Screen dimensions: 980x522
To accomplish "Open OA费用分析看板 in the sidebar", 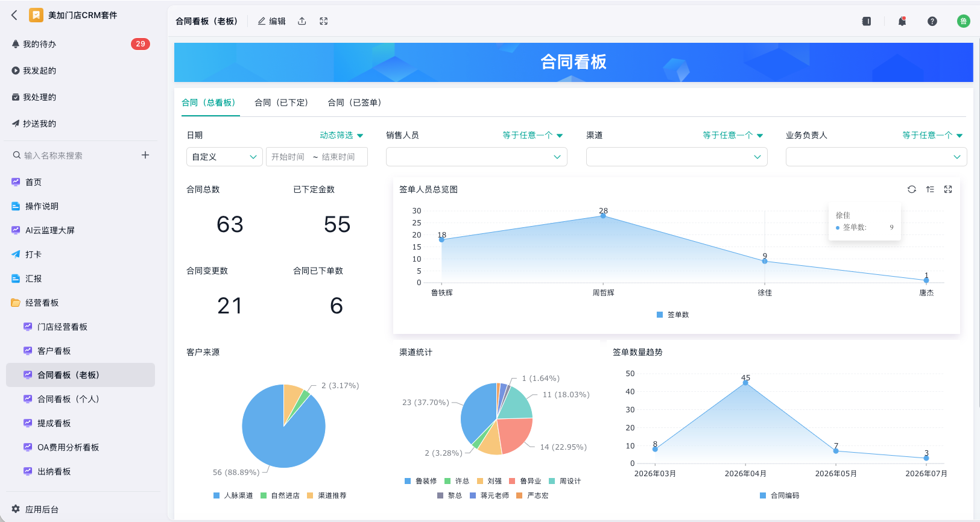I will coord(81,447).
